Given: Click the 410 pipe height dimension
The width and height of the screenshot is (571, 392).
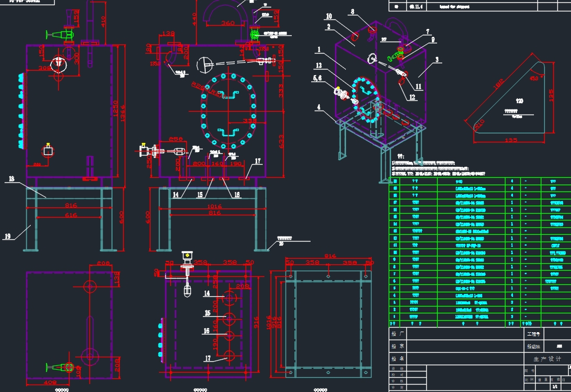Looking at the screenshot, I should [103, 22].
